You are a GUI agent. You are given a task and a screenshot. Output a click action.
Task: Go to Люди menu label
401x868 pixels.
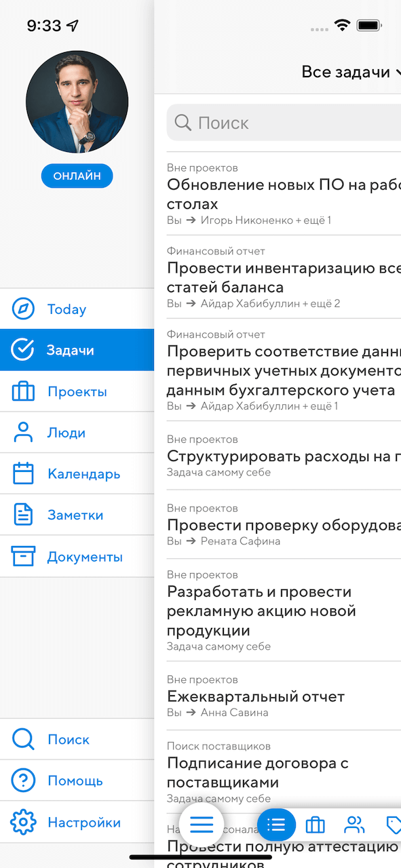pos(66,433)
